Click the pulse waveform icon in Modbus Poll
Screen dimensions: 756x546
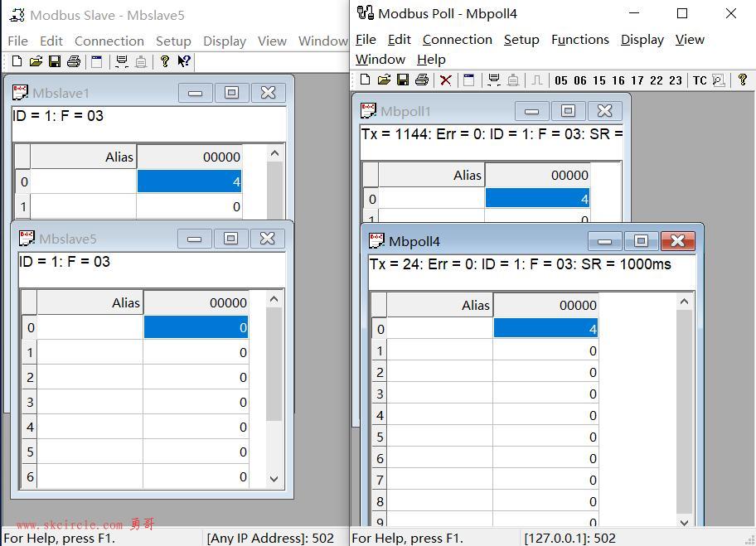point(536,80)
